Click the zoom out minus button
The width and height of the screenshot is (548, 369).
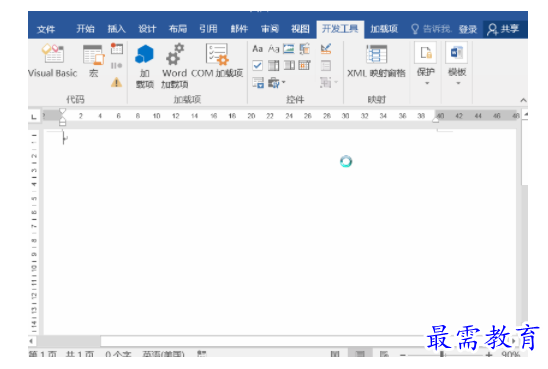pos(403,355)
